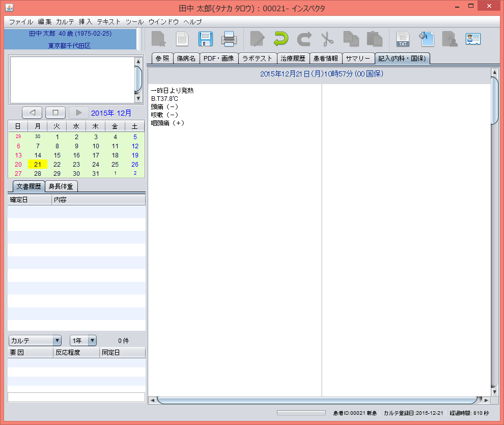Undo using the green arrow icon
The image size is (504, 425).
(280, 39)
